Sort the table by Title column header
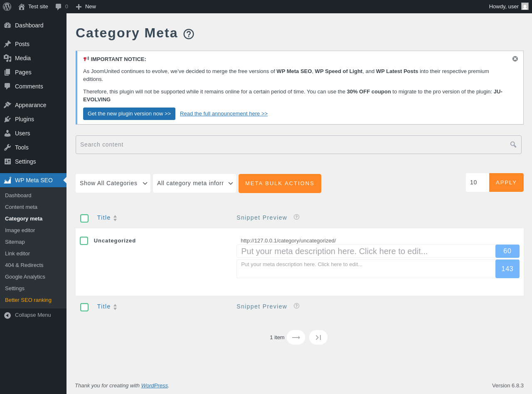 104,218
